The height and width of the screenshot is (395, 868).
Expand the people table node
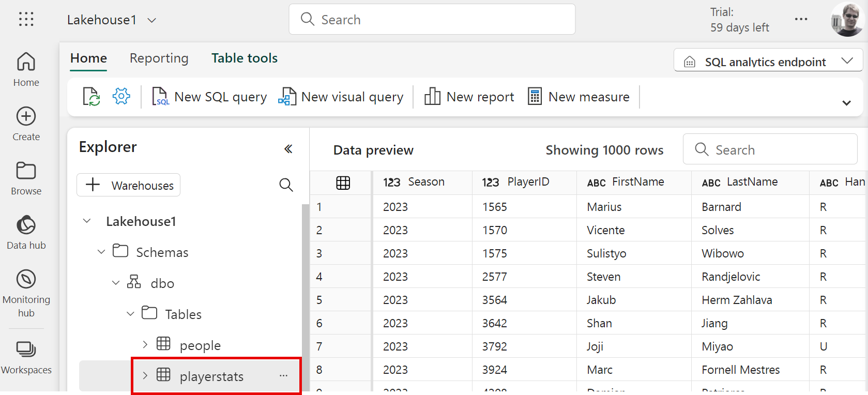tap(145, 344)
